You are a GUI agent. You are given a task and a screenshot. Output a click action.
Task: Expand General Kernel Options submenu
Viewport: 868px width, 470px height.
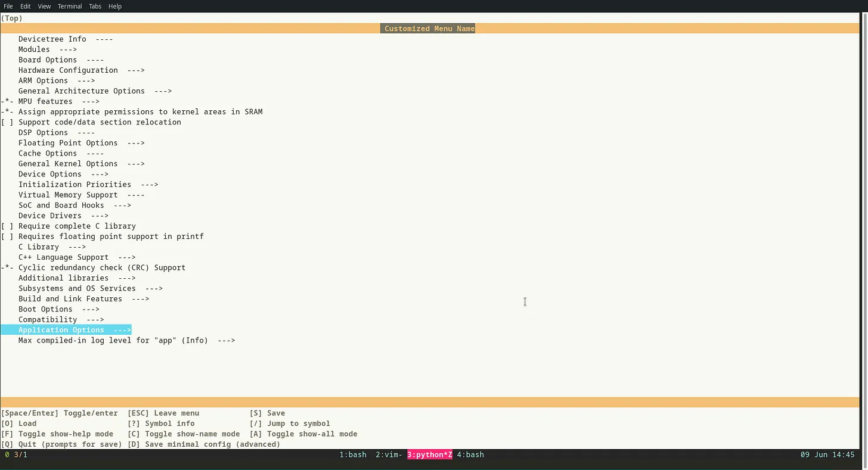click(82, 164)
